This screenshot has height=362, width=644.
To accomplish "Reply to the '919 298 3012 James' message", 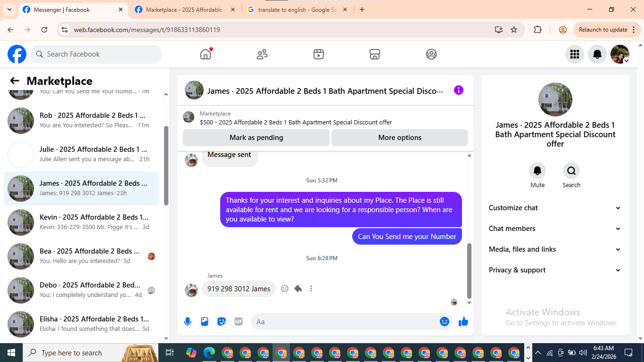I will click(298, 288).
